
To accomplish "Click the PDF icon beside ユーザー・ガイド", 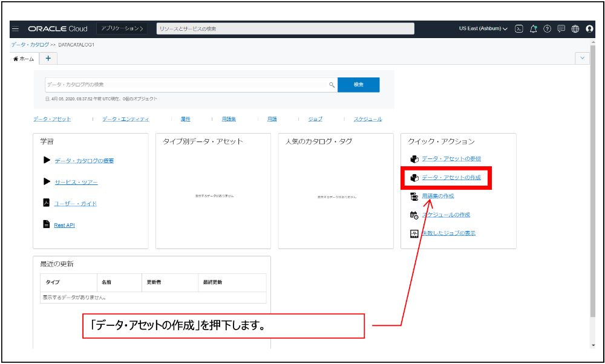I will 47,203.
